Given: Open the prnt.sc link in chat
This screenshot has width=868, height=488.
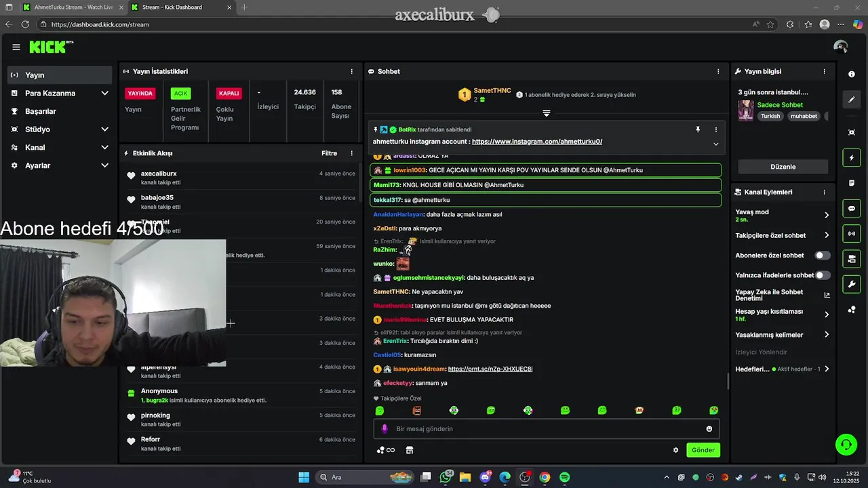Looking at the screenshot, I should tap(490, 369).
